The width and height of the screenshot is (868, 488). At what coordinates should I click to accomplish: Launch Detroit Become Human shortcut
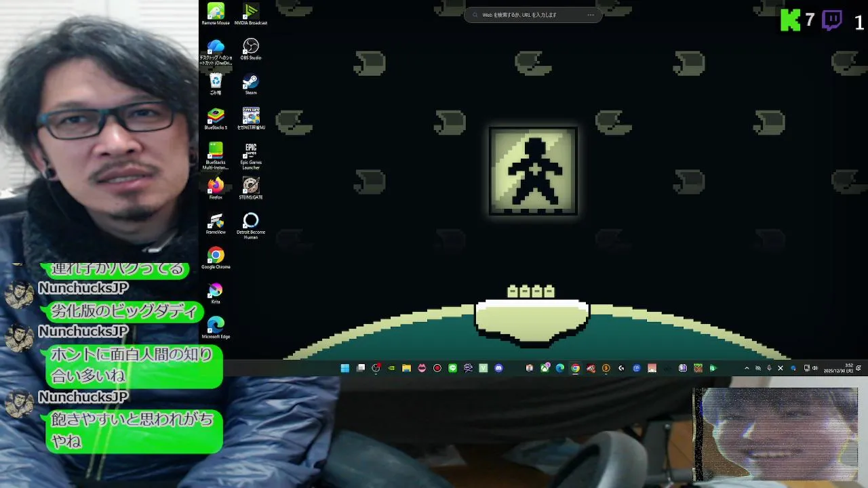click(251, 226)
